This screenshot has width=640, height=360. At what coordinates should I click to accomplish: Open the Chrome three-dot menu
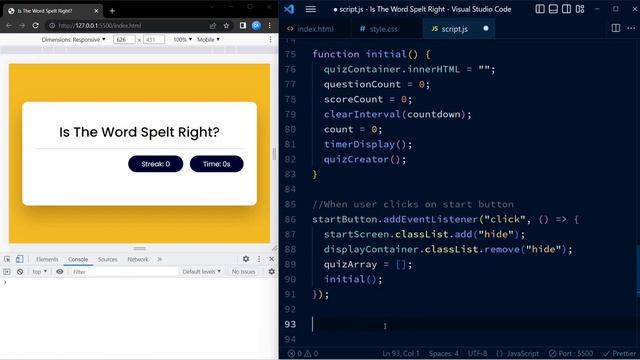[269, 25]
